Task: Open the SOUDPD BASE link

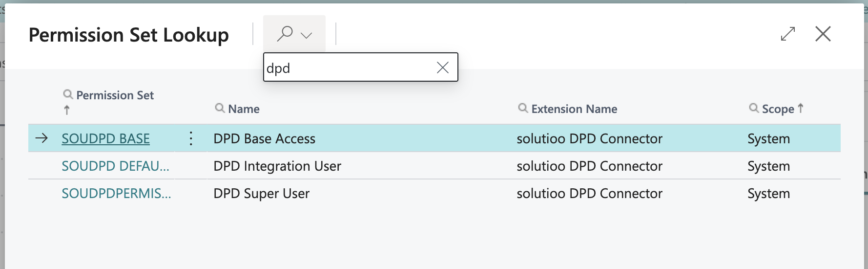Action: (x=105, y=138)
